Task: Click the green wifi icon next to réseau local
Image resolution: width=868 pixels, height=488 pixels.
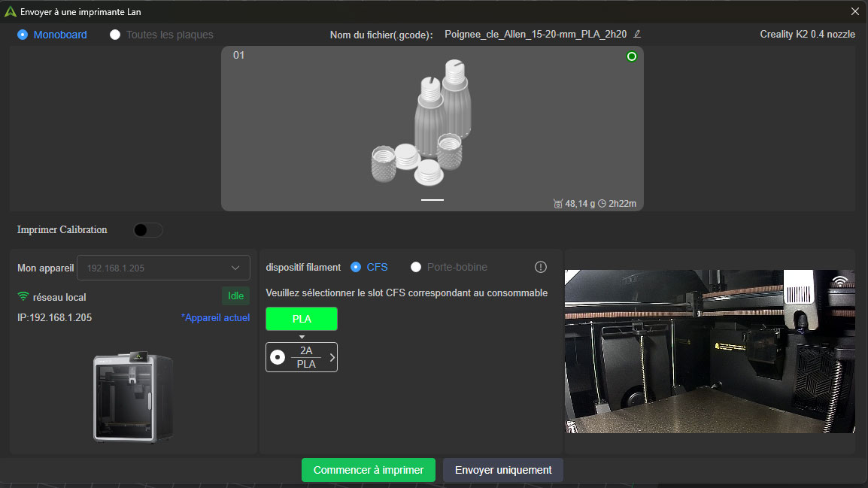Action: coord(23,296)
